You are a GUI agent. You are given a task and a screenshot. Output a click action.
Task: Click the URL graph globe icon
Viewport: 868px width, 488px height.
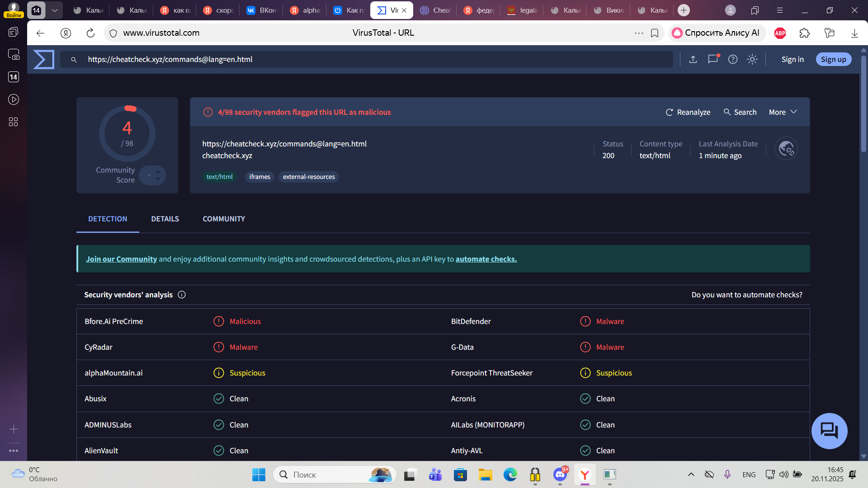786,149
